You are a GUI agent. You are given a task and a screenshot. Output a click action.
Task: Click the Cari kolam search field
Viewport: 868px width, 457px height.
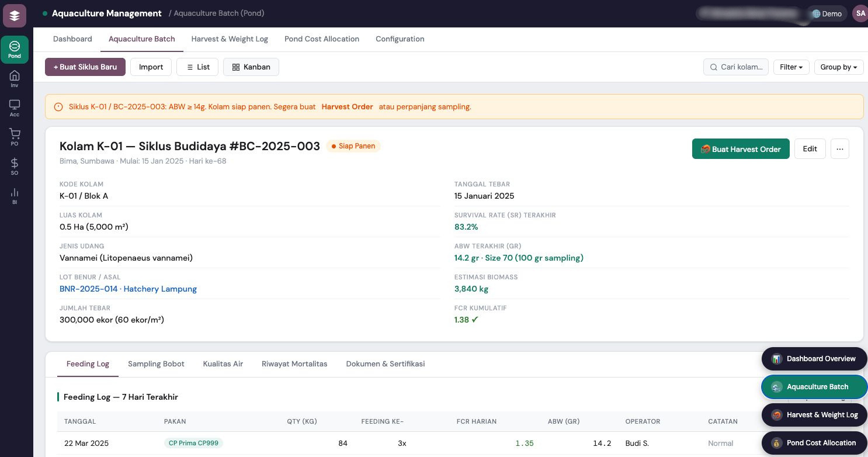[736, 67]
